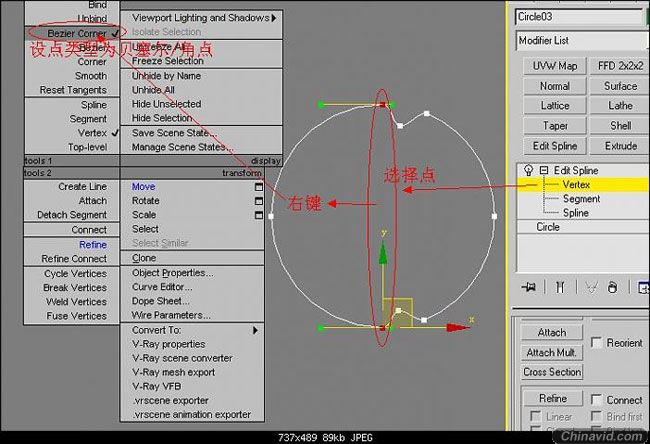Viewport: 650px width, 444px height.
Task: Click the FFD 2x2x2 modifier button
Action: [x=620, y=66]
